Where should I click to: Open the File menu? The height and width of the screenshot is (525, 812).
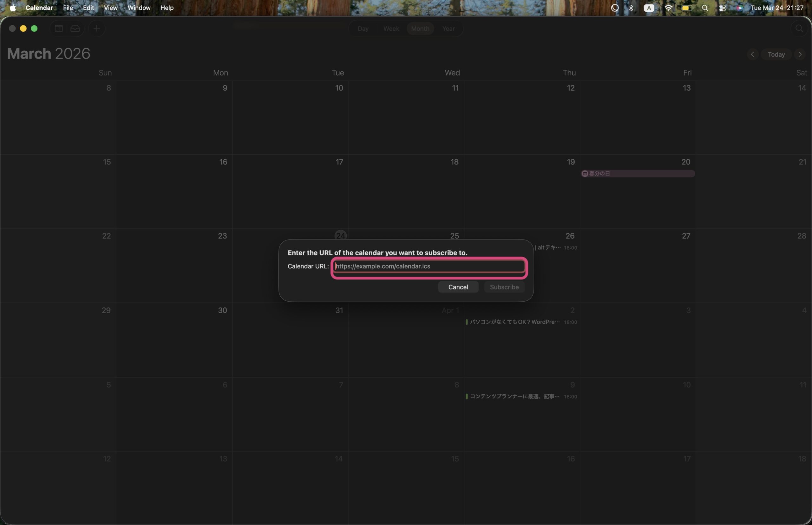pos(68,8)
